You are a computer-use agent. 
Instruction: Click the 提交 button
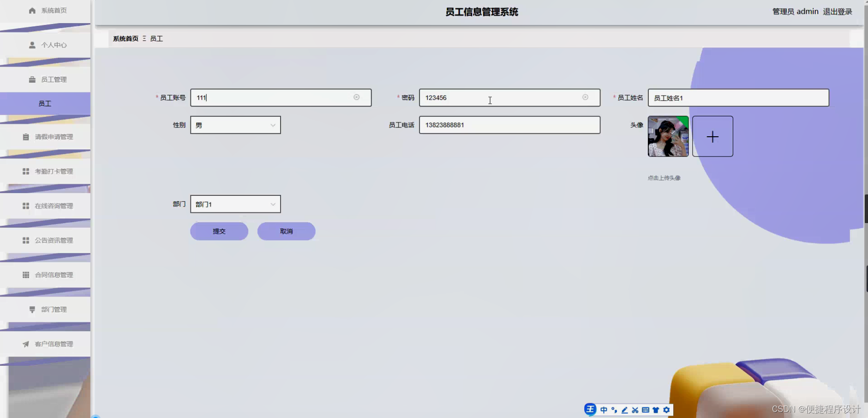219,231
